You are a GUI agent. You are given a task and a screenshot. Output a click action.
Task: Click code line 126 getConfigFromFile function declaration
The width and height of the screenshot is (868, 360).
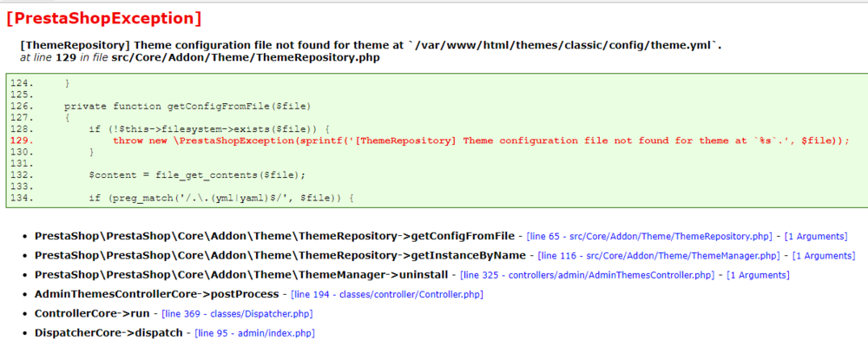[187, 106]
